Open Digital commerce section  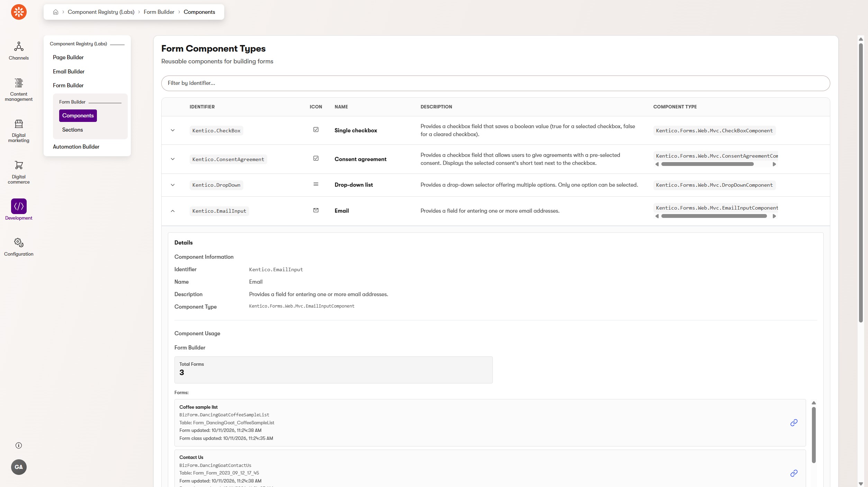[19, 172]
